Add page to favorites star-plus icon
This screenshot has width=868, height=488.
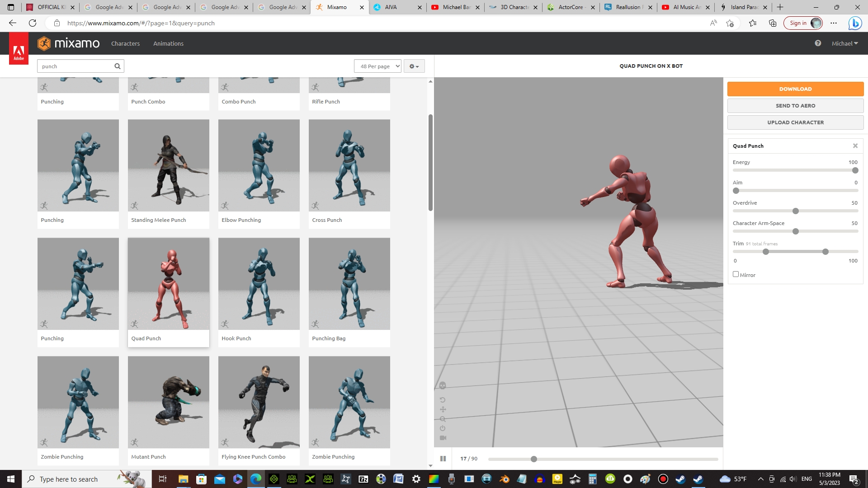(730, 23)
